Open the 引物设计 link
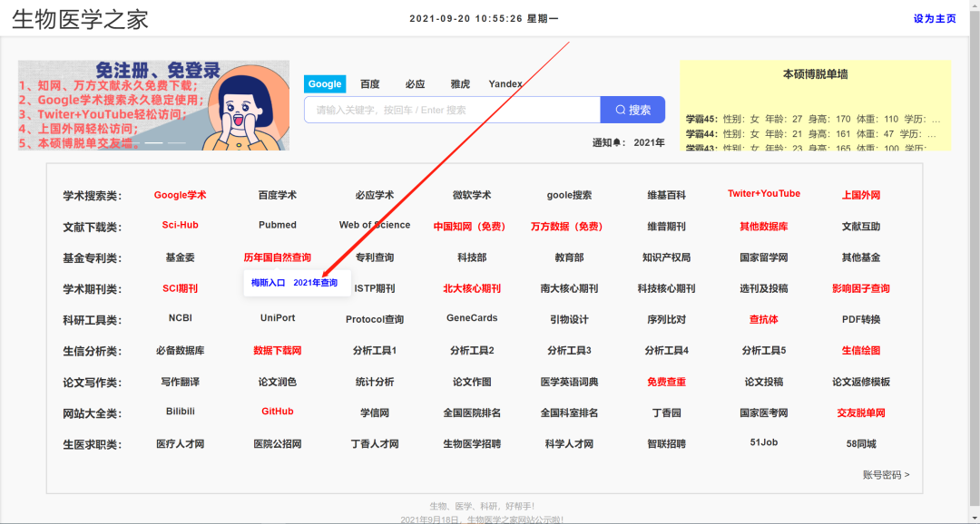This screenshot has height=524, width=980. tap(569, 319)
